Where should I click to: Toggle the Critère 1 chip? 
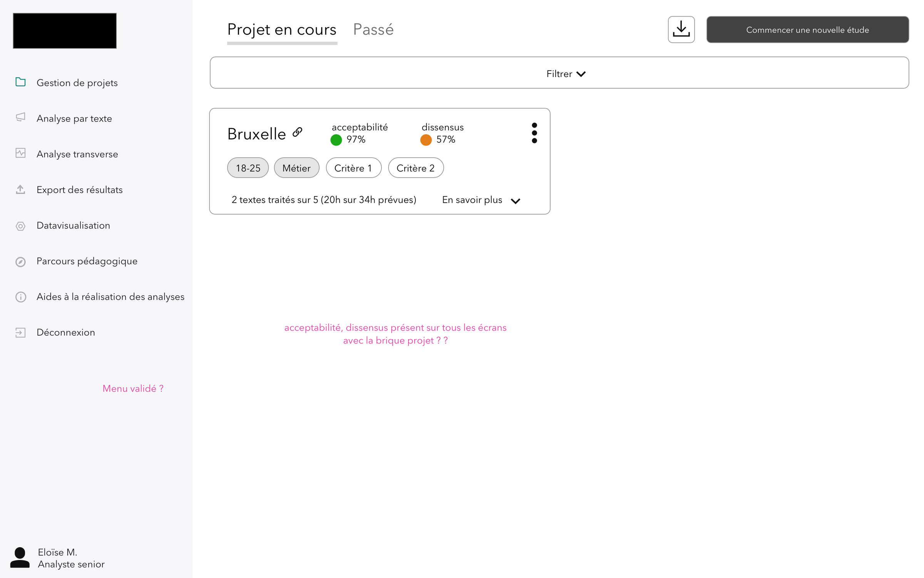pyautogui.click(x=353, y=168)
